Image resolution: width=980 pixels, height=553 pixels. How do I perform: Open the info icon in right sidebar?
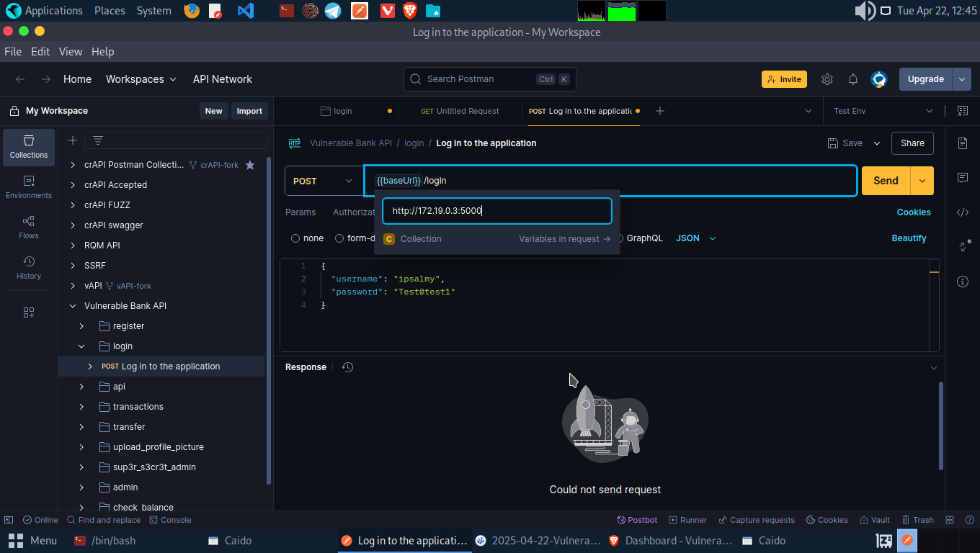coord(963,282)
